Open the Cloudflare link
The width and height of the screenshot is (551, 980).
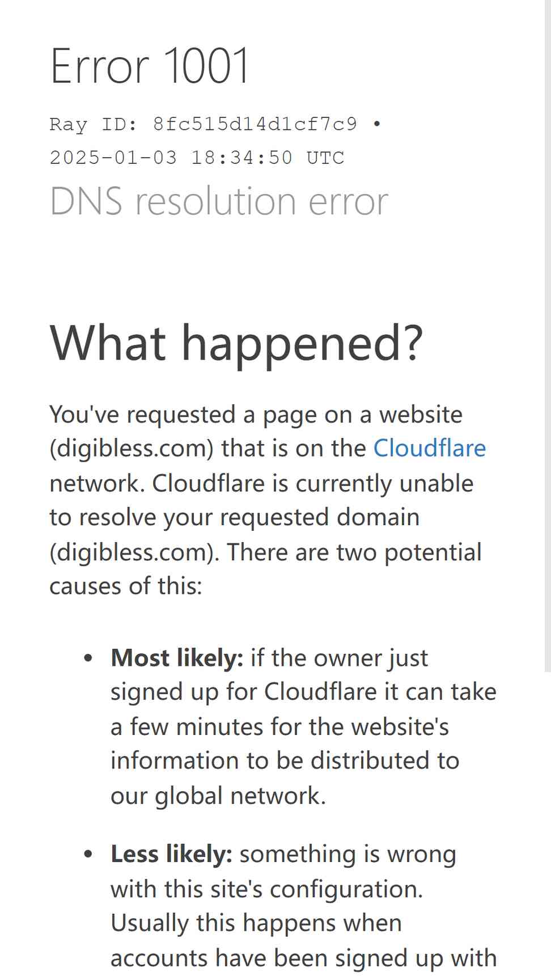pos(429,448)
